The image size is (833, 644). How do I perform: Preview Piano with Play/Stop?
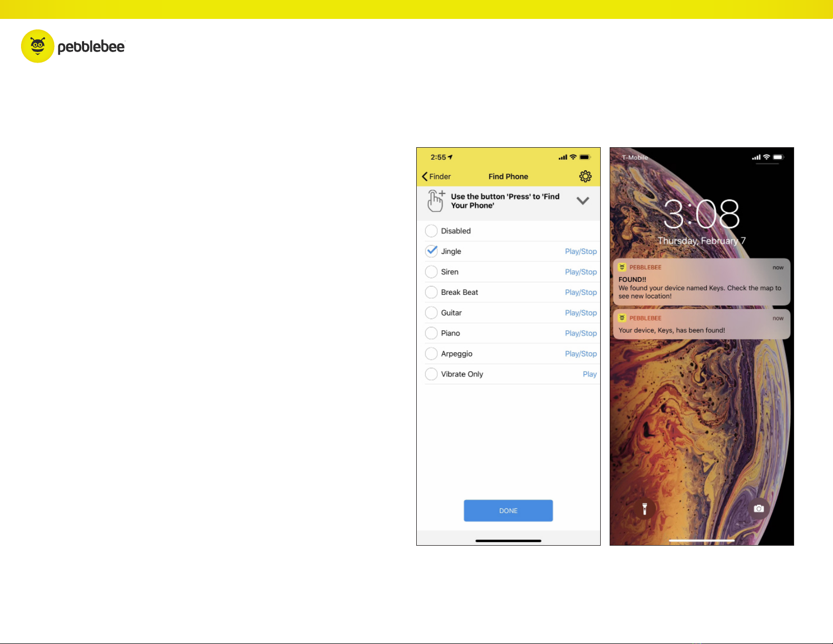click(x=581, y=333)
